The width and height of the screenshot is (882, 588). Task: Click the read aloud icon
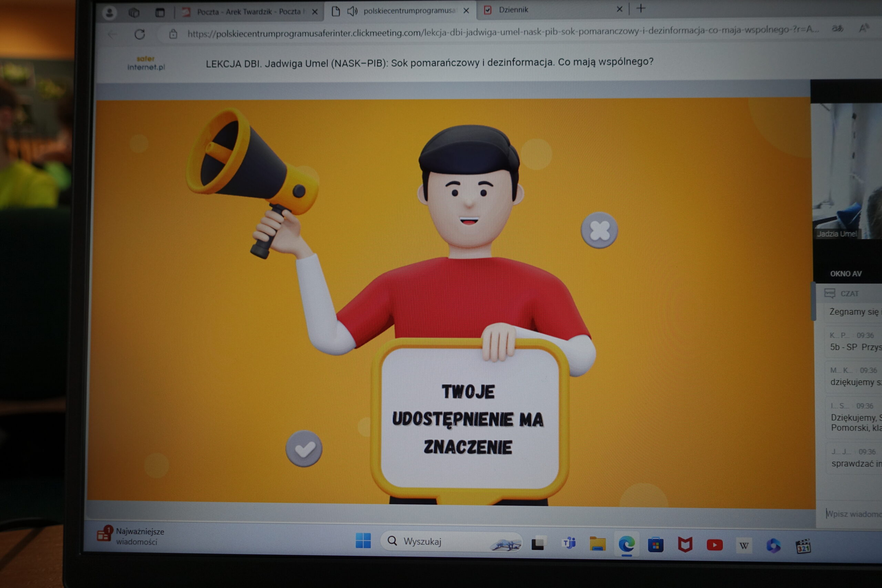[x=864, y=28]
